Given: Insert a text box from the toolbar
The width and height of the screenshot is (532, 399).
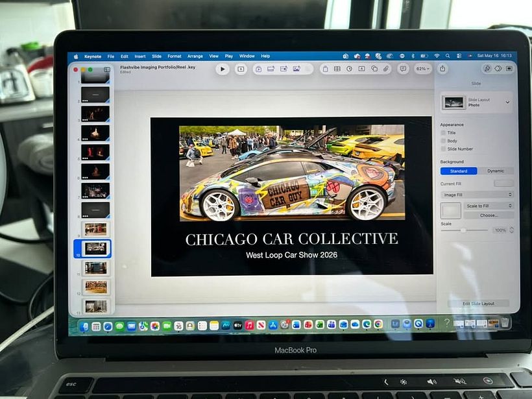Looking at the screenshot, I should coord(361,69).
